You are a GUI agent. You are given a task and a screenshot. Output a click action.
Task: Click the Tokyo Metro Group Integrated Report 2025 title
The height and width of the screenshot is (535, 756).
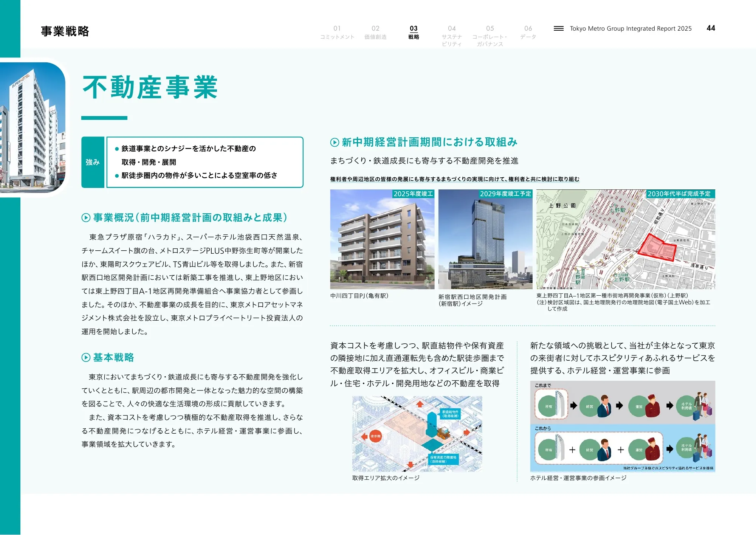tap(631, 28)
